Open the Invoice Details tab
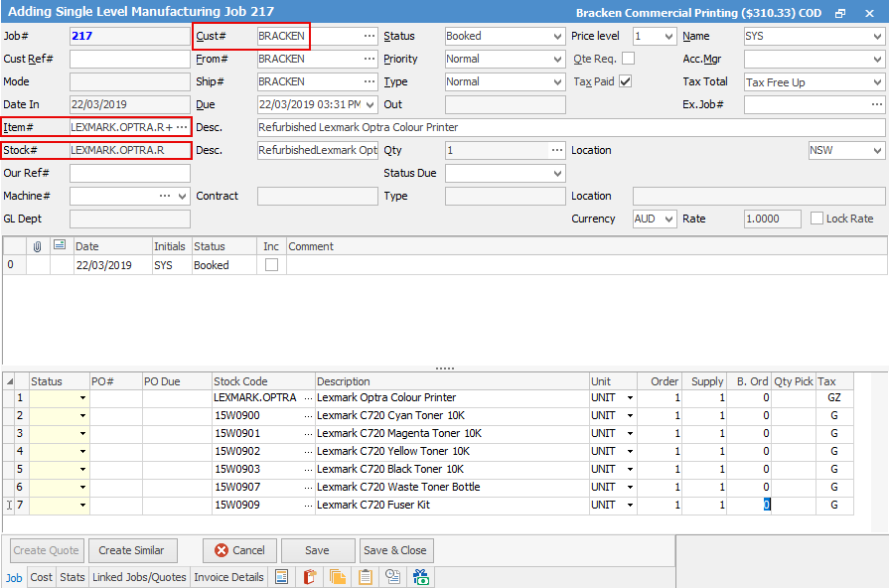Screen dimensions: 889x588 coord(228,577)
